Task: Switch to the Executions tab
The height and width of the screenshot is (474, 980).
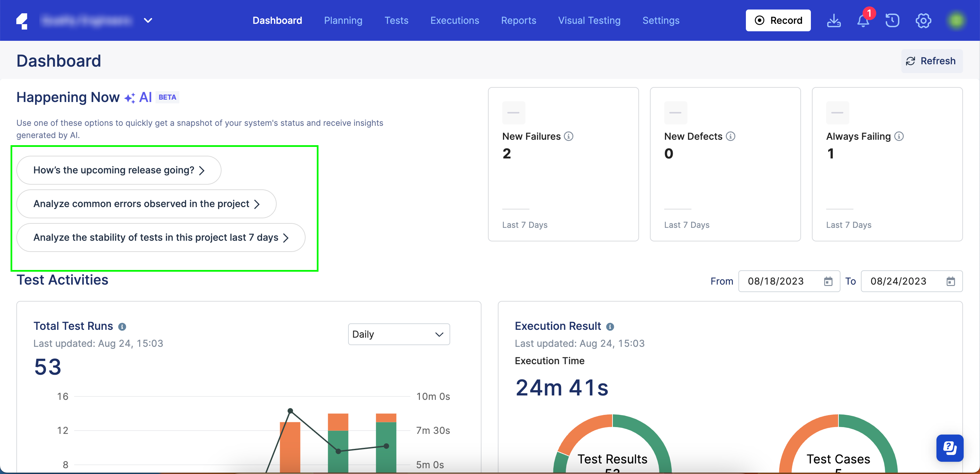Action: pos(455,20)
